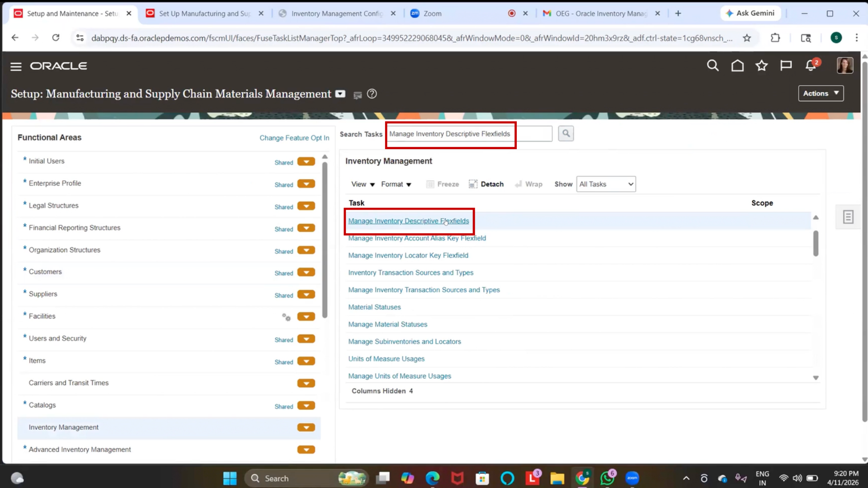Viewport: 868px width, 488px height.
Task: Click the Windows Start button
Action: click(230, 478)
